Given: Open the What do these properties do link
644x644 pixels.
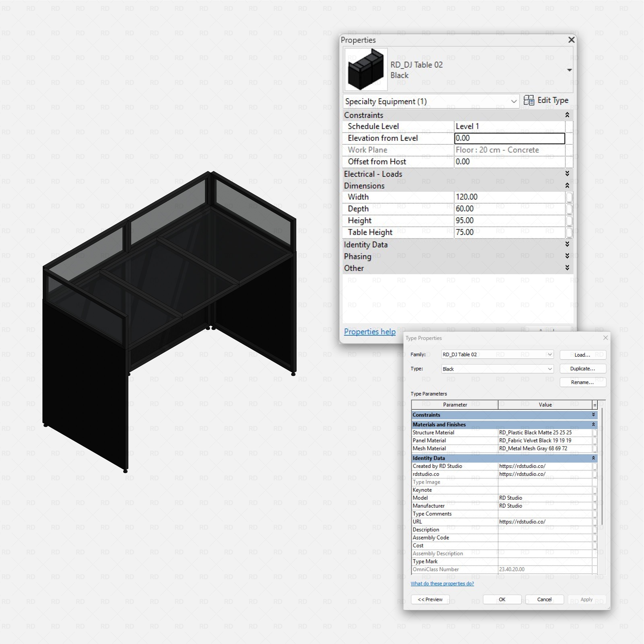Looking at the screenshot, I should (x=442, y=583).
